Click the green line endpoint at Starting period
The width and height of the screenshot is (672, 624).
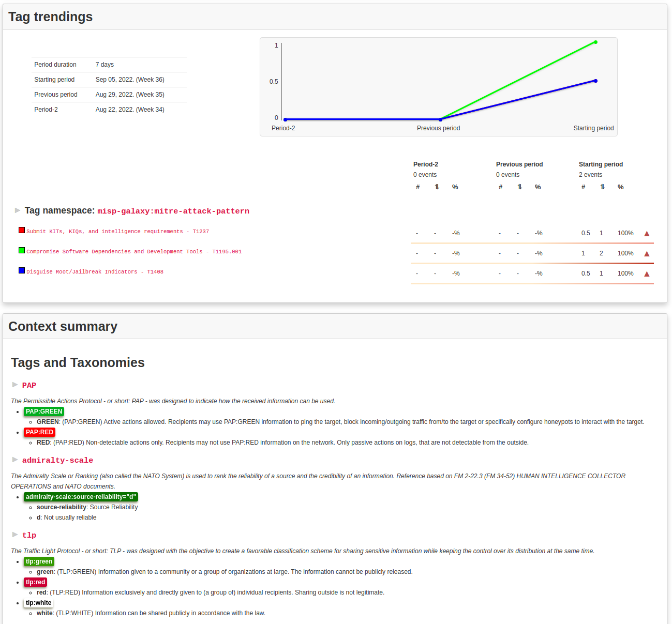click(595, 42)
